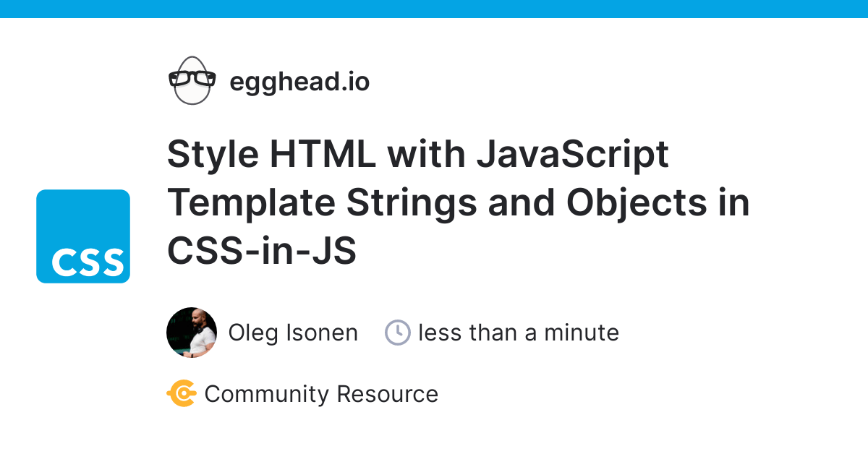The height and width of the screenshot is (454, 868).
Task: Click the word 'Objects' in the title
Action: click(x=636, y=204)
